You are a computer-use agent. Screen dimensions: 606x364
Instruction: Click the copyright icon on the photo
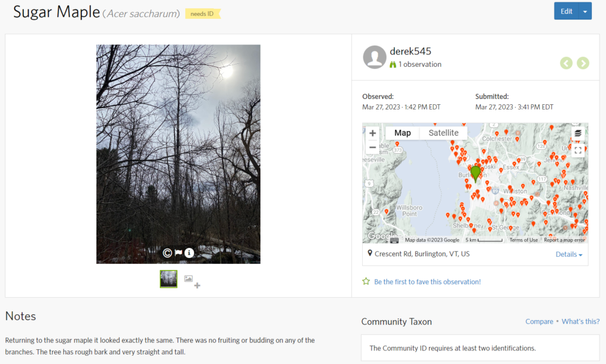click(x=167, y=253)
